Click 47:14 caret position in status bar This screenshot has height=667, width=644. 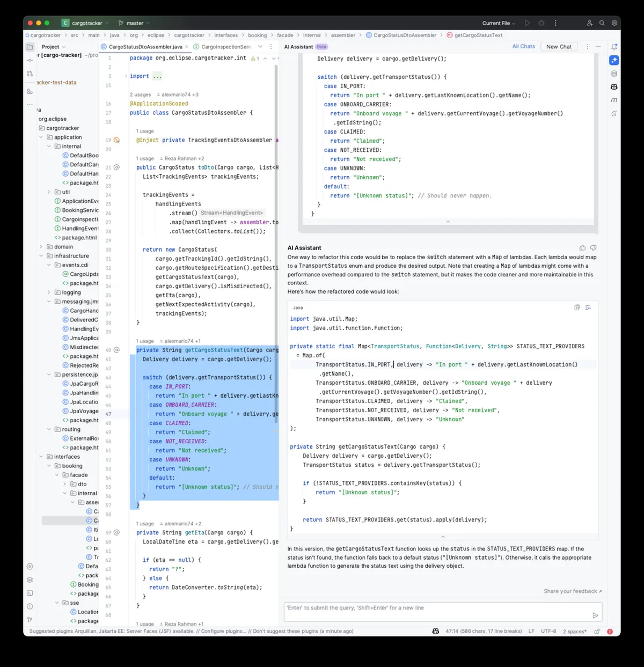coord(484,632)
